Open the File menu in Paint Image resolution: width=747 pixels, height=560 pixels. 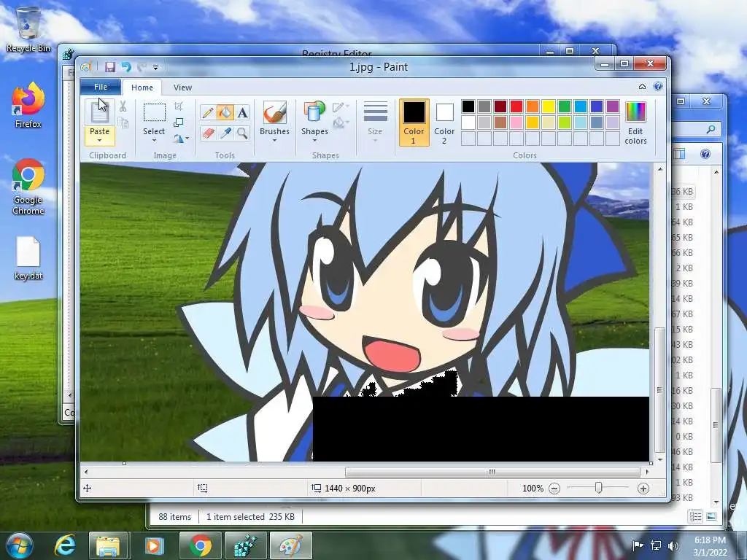tap(101, 87)
